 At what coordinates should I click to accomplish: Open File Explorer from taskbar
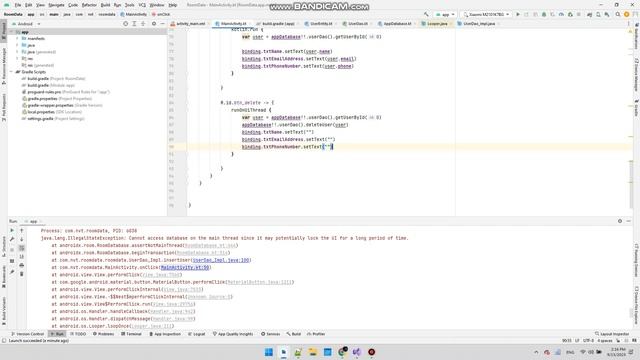point(313,352)
